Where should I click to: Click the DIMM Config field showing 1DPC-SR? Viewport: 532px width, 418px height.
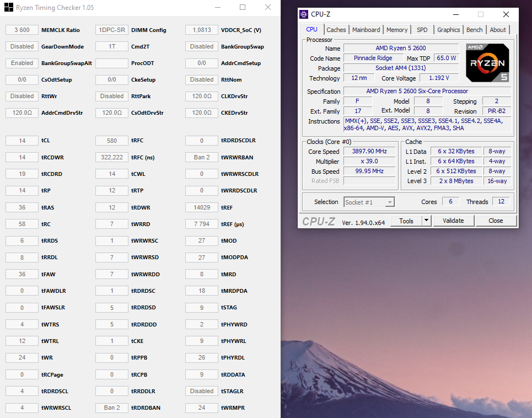(x=112, y=30)
